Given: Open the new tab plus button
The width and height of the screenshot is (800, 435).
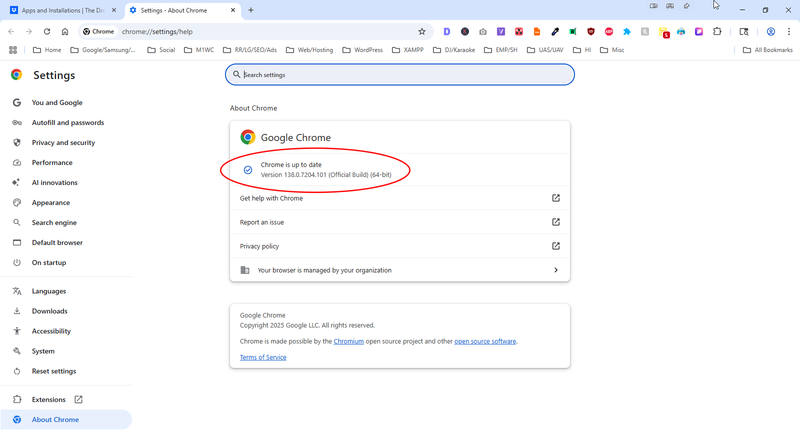Looking at the screenshot, I should point(251,10).
